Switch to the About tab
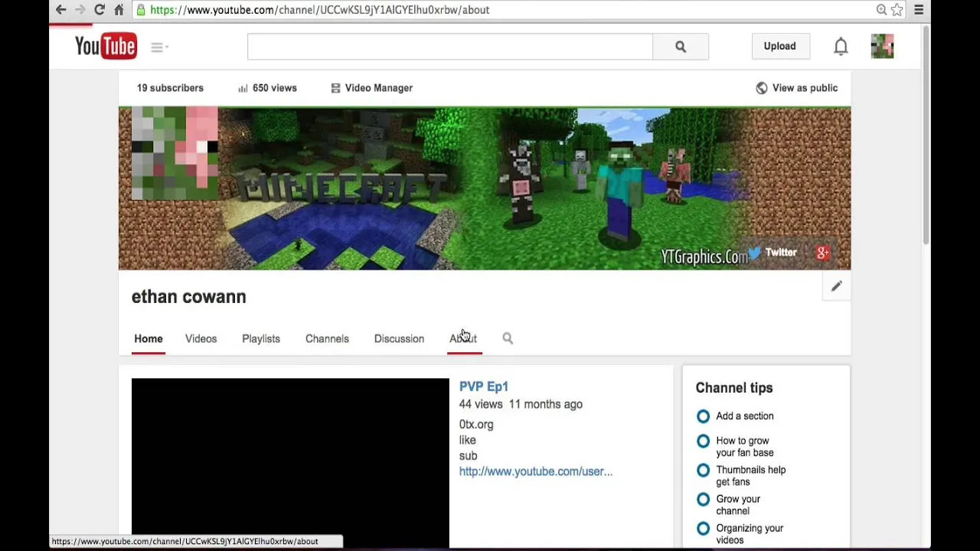The width and height of the screenshot is (980, 551). pos(464,339)
